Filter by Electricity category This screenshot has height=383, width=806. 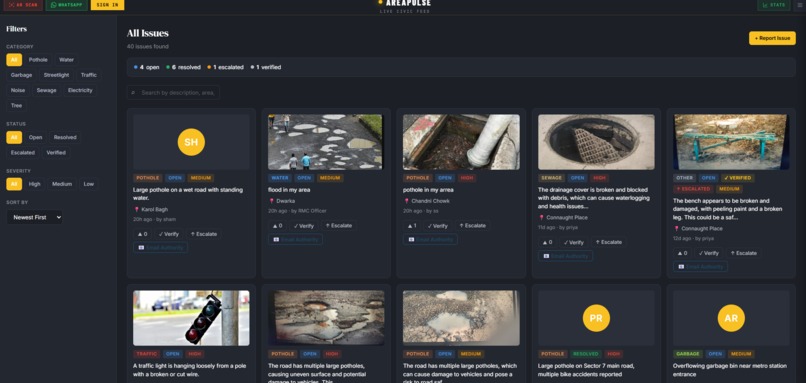coord(80,90)
